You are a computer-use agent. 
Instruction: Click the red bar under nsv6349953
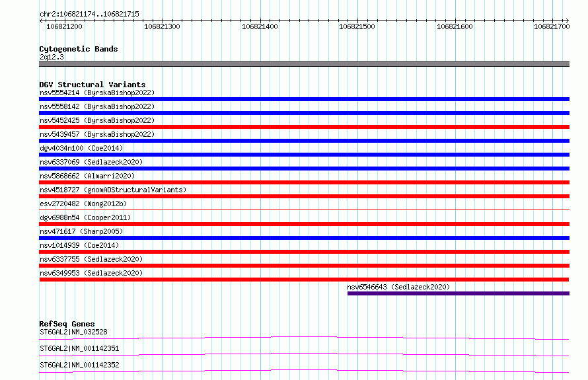pyautogui.click(x=304, y=280)
